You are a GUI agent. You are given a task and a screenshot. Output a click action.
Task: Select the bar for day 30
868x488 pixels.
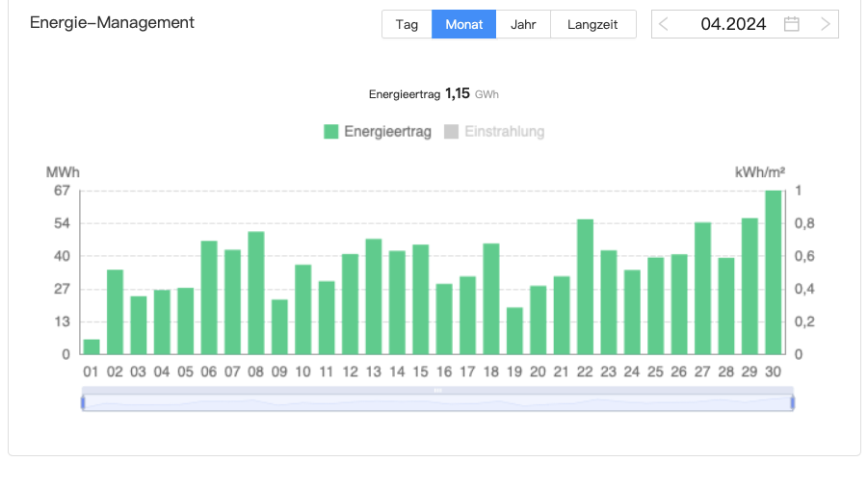pyautogui.click(x=773, y=272)
